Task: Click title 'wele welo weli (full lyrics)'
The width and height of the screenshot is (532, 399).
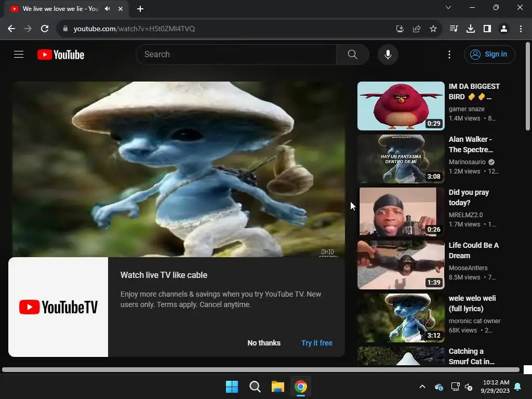Action: coord(472,303)
